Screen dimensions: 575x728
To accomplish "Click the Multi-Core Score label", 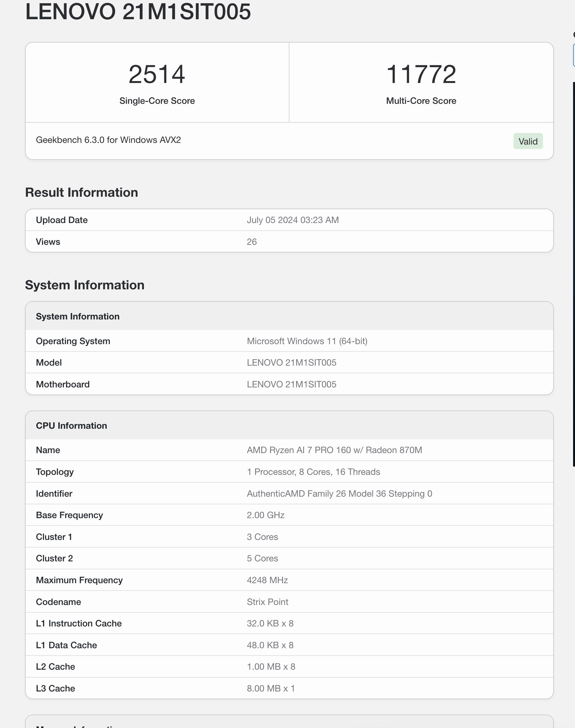I will (421, 101).
